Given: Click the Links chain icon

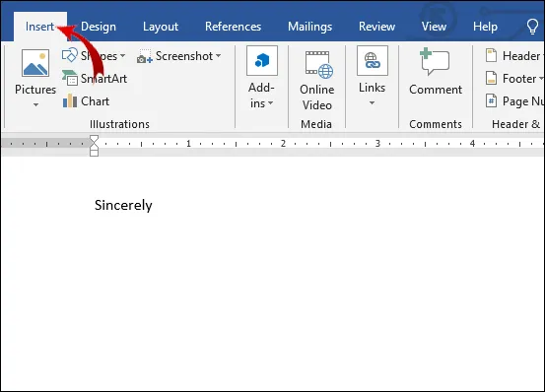Looking at the screenshot, I should click(373, 60).
